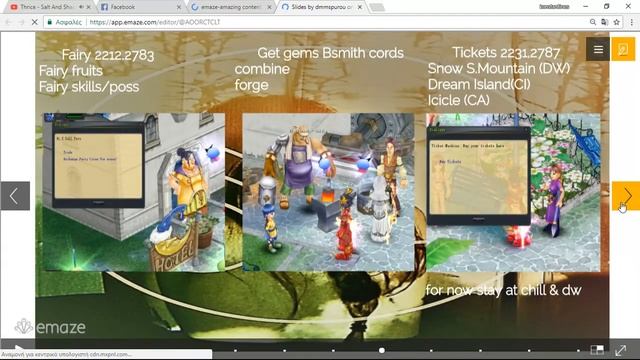Enter fullscreen with the expand arrows icon
This screenshot has width=640, height=360.
[621, 350]
